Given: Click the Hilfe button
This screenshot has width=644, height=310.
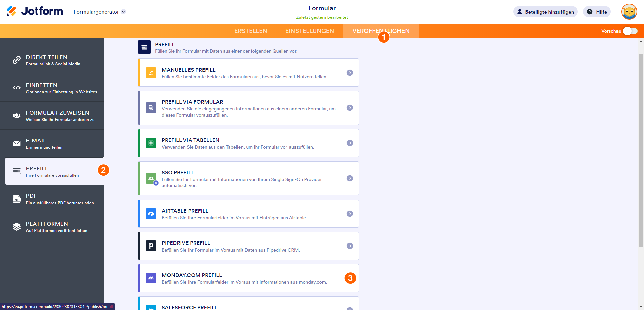Looking at the screenshot, I should [x=597, y=12].
